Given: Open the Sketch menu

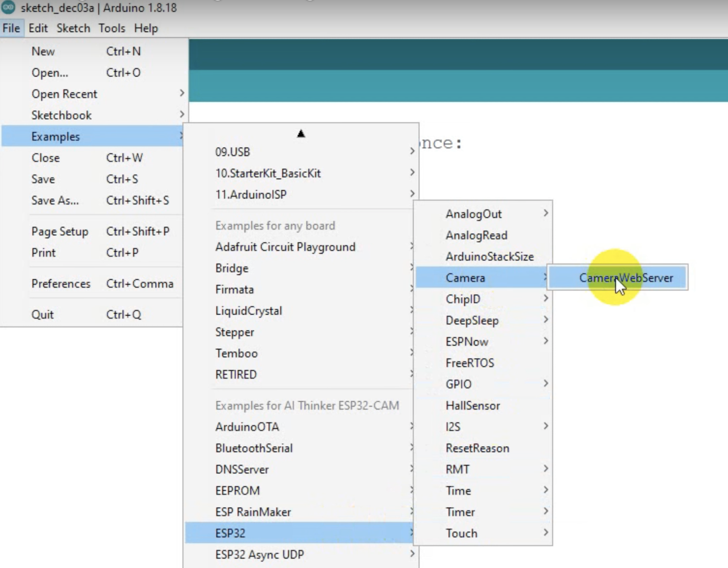Looking at the screenshot, I should (73, 28).
